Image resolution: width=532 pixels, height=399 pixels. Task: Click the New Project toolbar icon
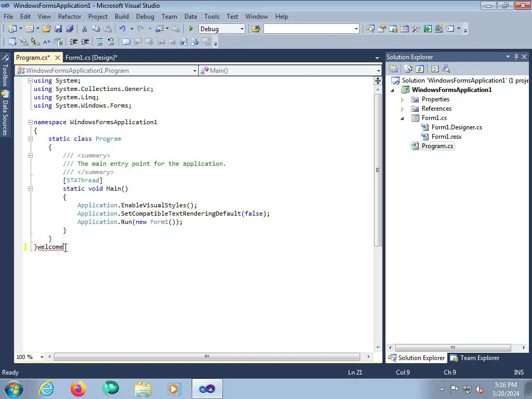point(12,29)
